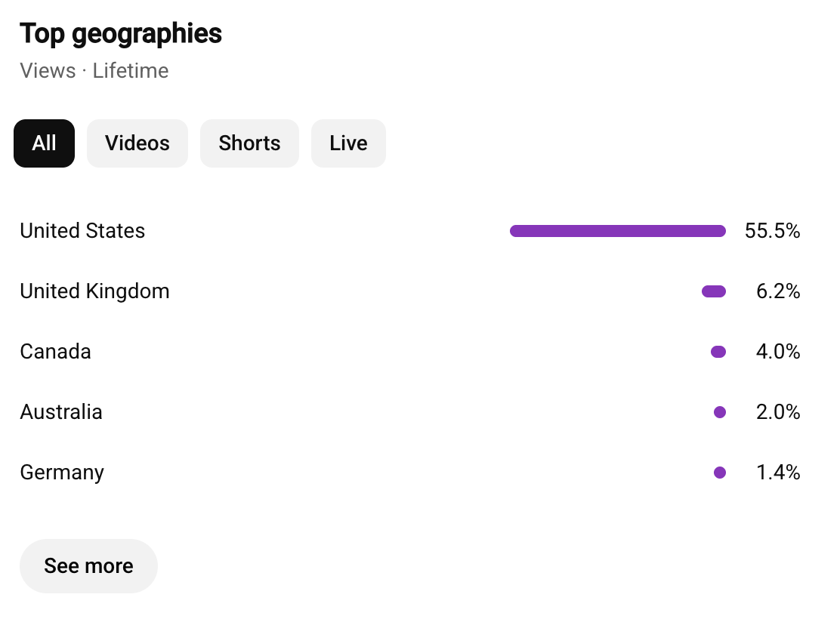The width and height of the screenshot is (840, 619).
Task: Switch to the Videos filter chip
Action: (x=137, y=143)
